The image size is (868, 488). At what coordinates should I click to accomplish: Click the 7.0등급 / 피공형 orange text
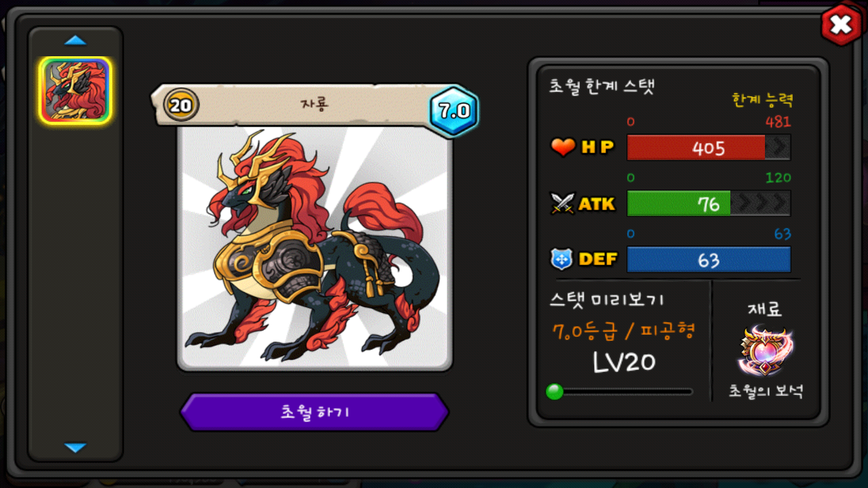(x=624, y=332)
